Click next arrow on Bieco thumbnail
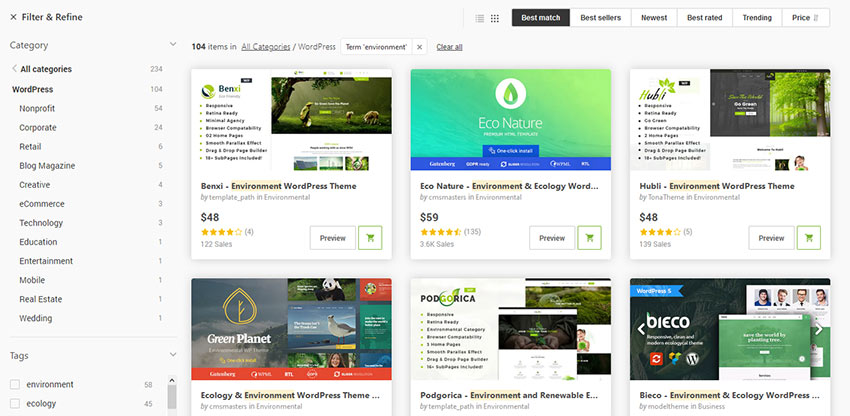 click(x=819, y=328)
